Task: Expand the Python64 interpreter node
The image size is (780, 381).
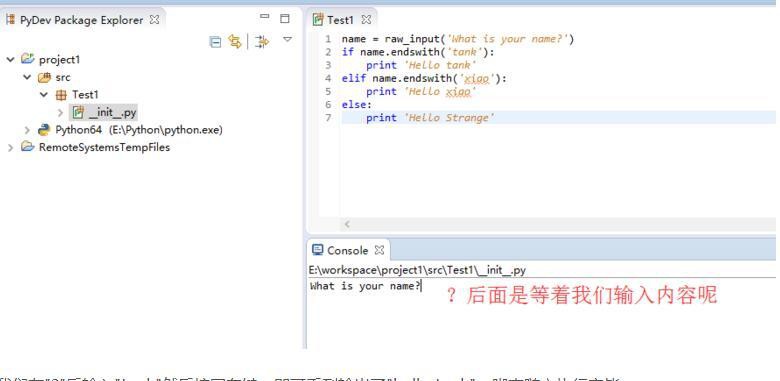Action: (27, 130)
